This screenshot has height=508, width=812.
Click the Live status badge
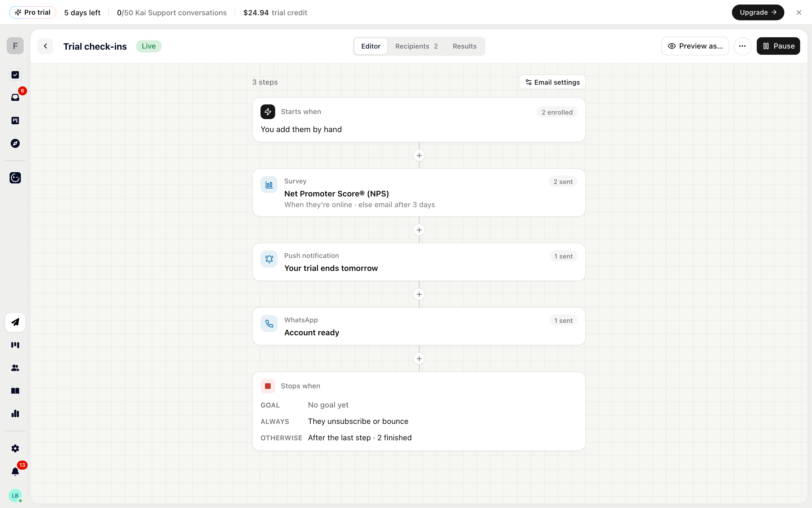click(x=149, y=46)
